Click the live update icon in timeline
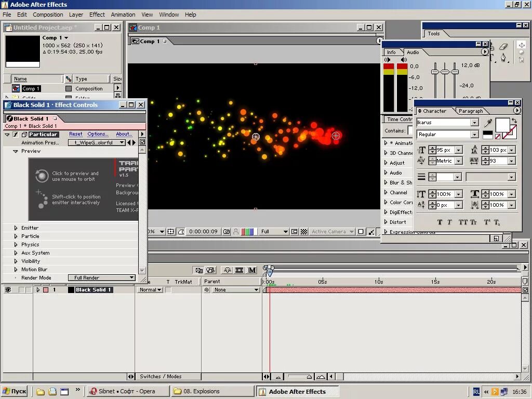Image resolution: width=532 pixels, height=399 pixels. coord(199,270)
